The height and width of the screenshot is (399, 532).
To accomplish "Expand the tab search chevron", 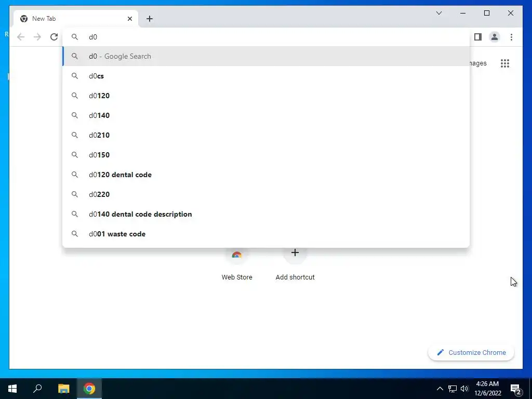I will [438, 13].
